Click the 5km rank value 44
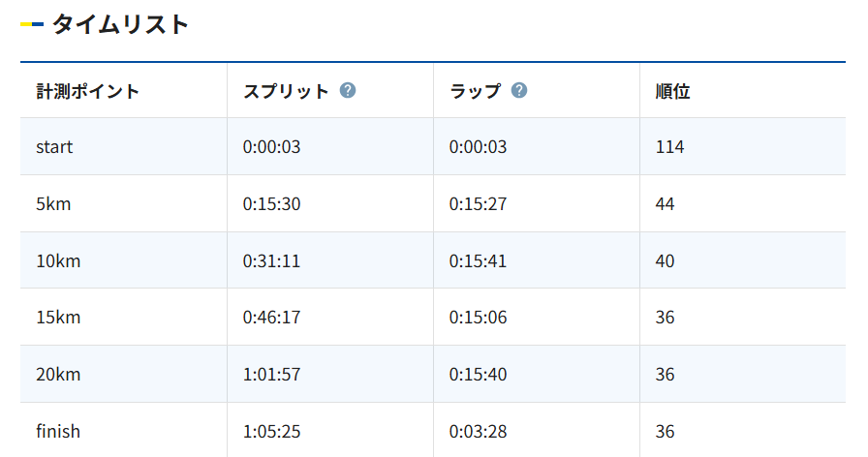 coord(665,204)
